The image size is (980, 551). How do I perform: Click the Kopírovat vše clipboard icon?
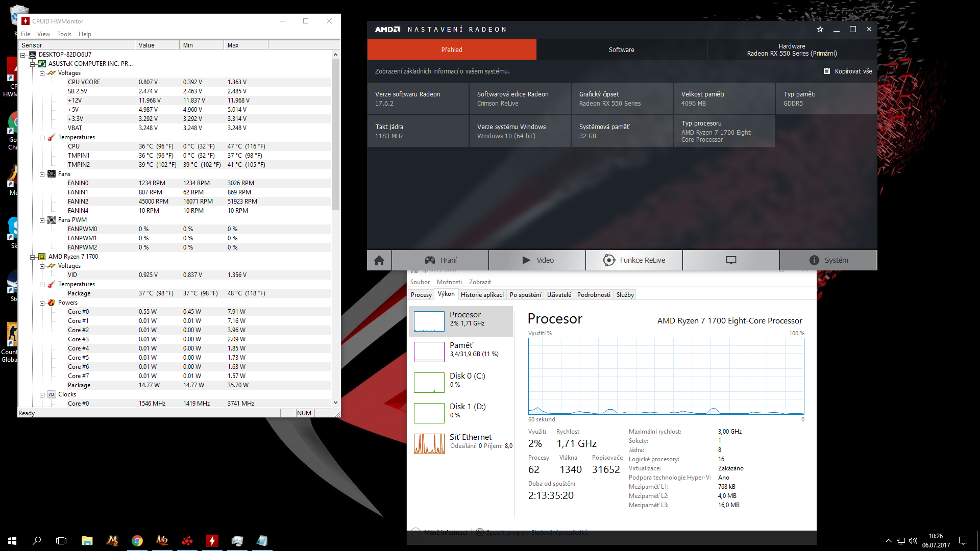coord(827,71)
